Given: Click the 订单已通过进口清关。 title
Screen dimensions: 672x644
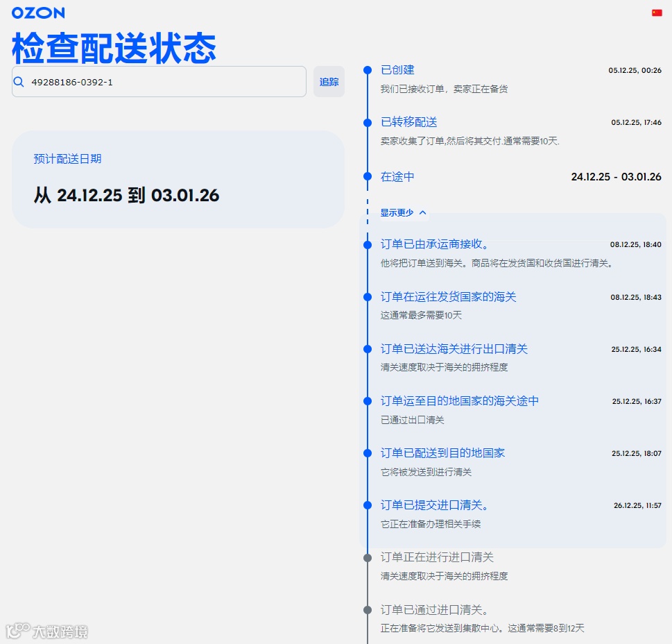Looking at the screenshot, I should click(x=435, y=609).
